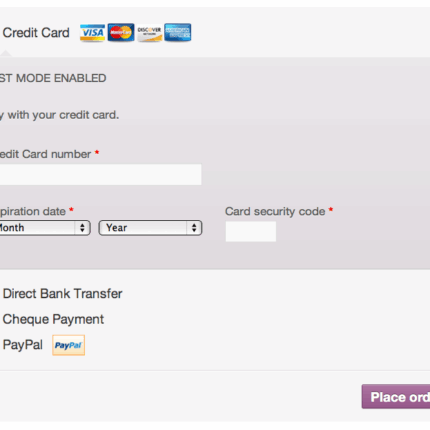The image size is (430, 430).
Task: Click the TEST MODE ENABLED notice text
Action: pos(53,78)
